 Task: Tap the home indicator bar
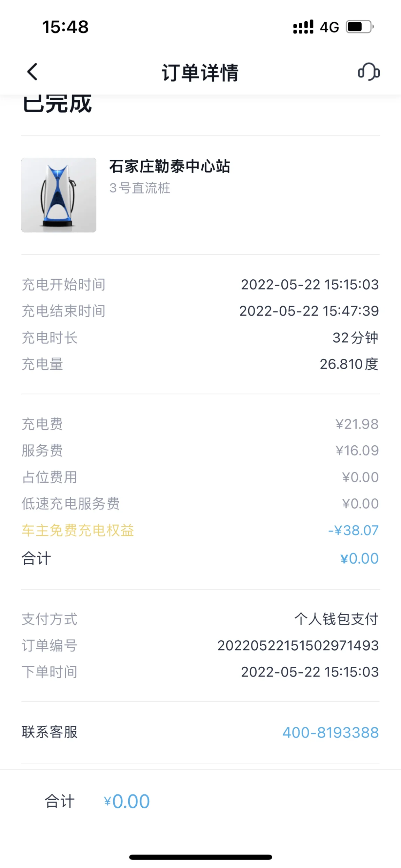tap(200, 857)
